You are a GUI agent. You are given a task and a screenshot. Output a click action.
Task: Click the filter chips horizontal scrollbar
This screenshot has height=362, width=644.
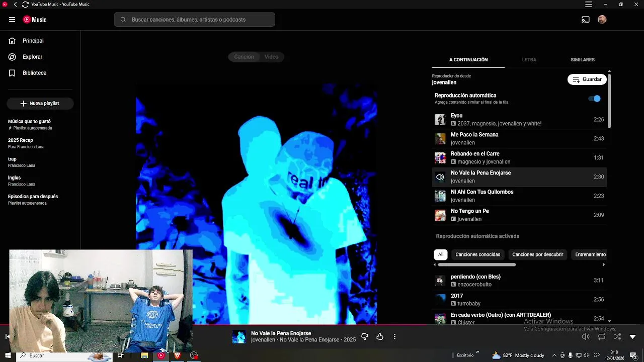pos(477,264)
